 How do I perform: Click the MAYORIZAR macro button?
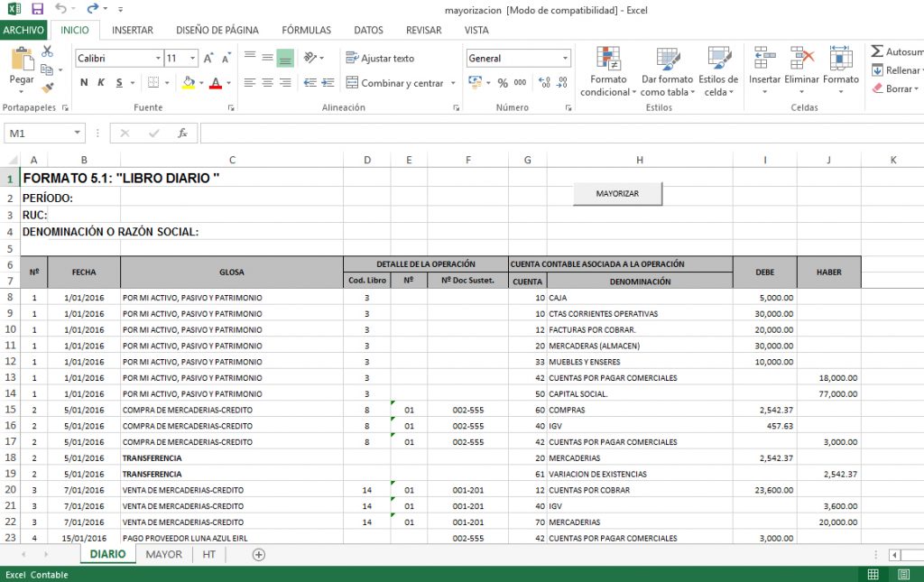click(617, 193)
